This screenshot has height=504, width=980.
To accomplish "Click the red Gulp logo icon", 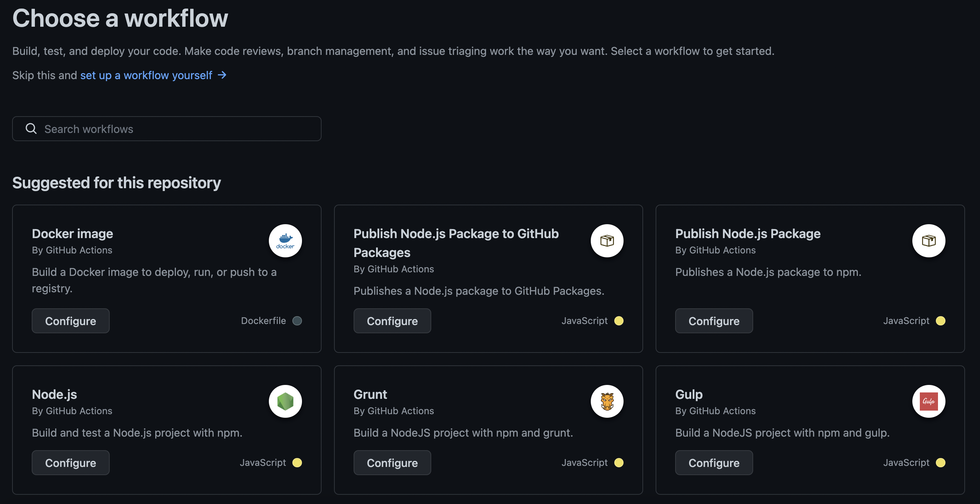I will (x=928, y=401).
